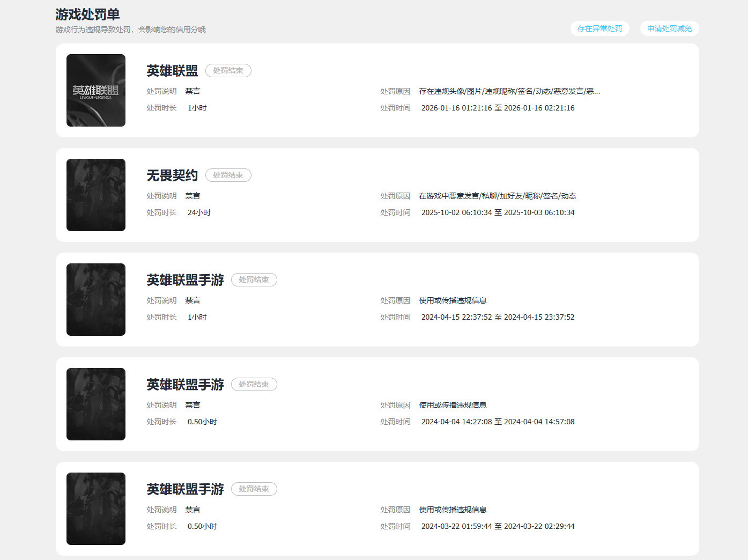
Task: Select the 无畏契约 game cover image
Action: tap(96, 195)
